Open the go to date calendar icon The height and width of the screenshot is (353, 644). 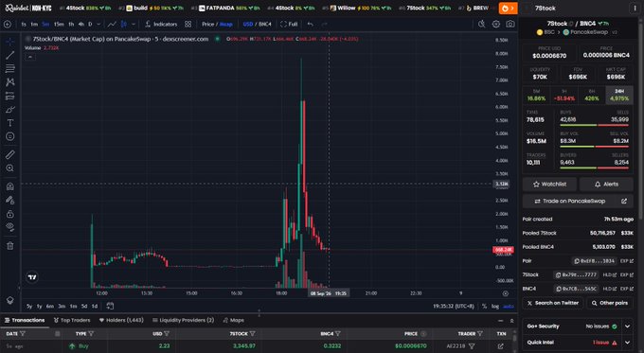(x=110, y=306)
